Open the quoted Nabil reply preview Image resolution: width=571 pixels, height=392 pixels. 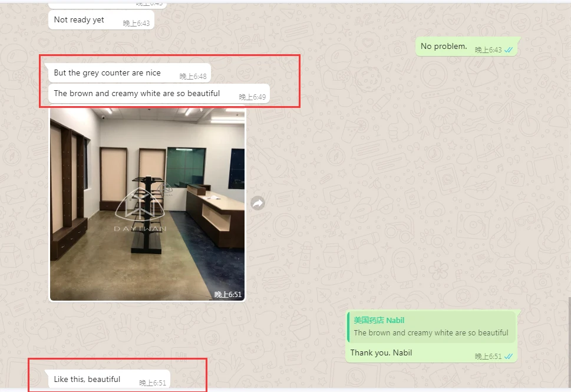coord(431,327)
